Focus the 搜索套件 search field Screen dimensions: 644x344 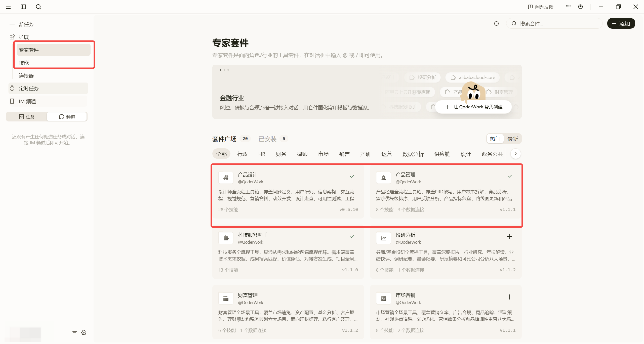click(x=554, y=23)
